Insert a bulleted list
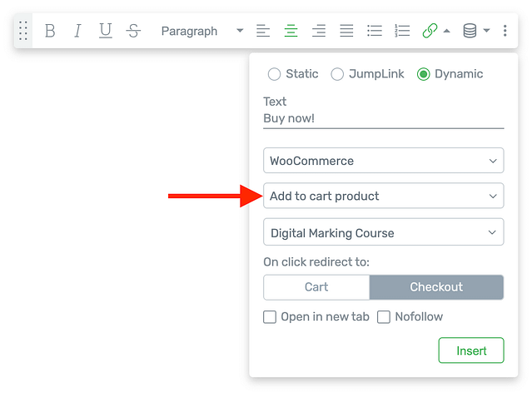532x393 pixels. pyautogui.click(x=375, y=31)
